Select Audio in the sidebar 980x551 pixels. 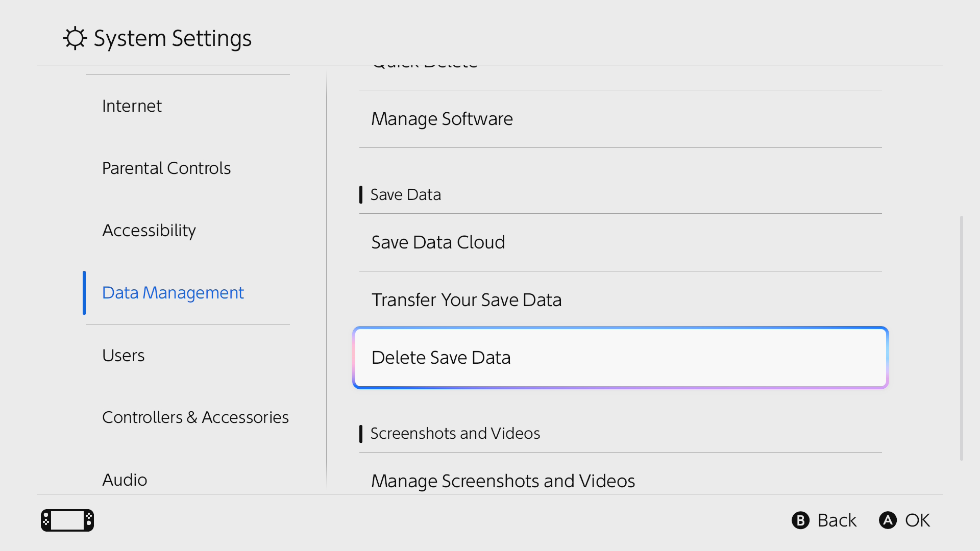[x=125, y=480]
